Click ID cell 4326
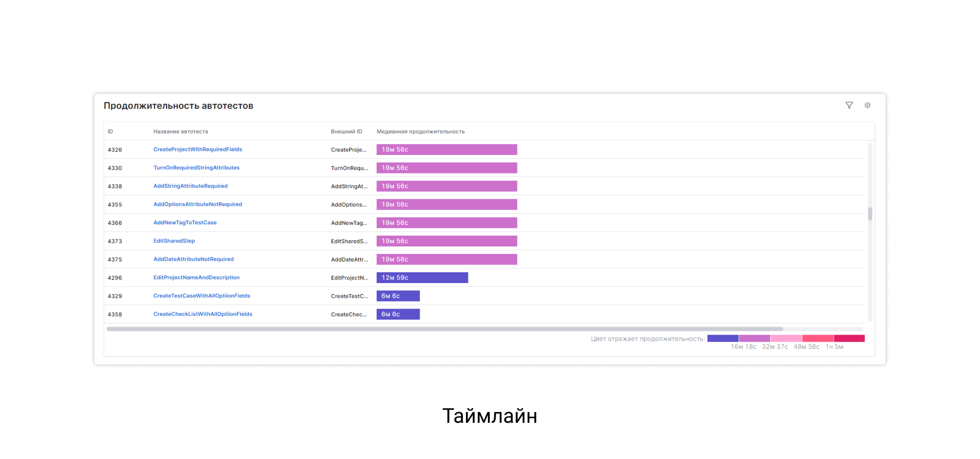Image resolution: width=980 pixels, height=459 pixels. click(115, 150)
